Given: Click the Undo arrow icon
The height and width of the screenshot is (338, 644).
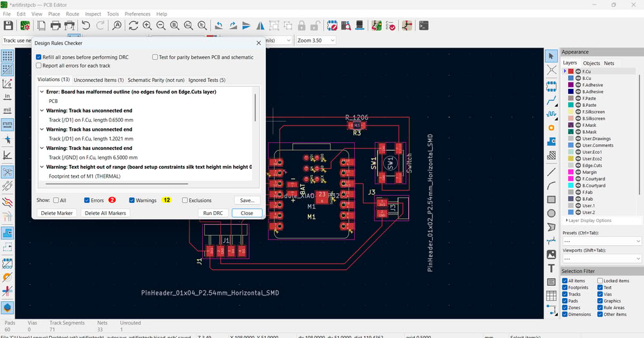Looking at the screenshot, I should tap(86, 26).
